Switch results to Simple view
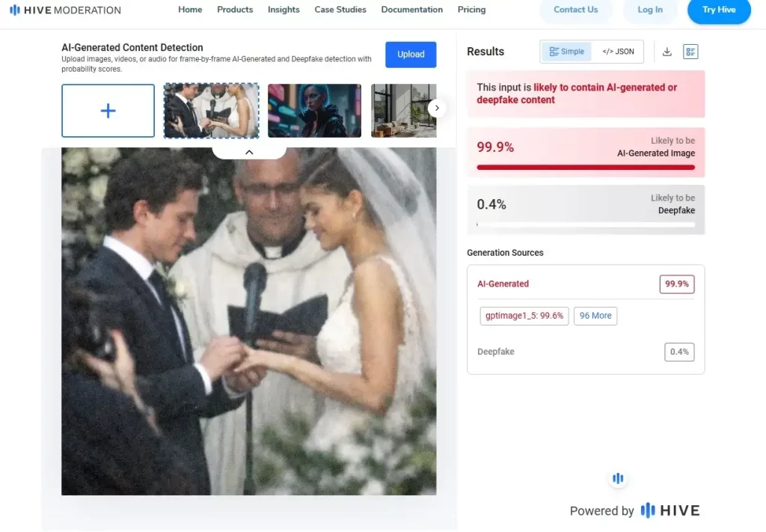 point(566,52)
